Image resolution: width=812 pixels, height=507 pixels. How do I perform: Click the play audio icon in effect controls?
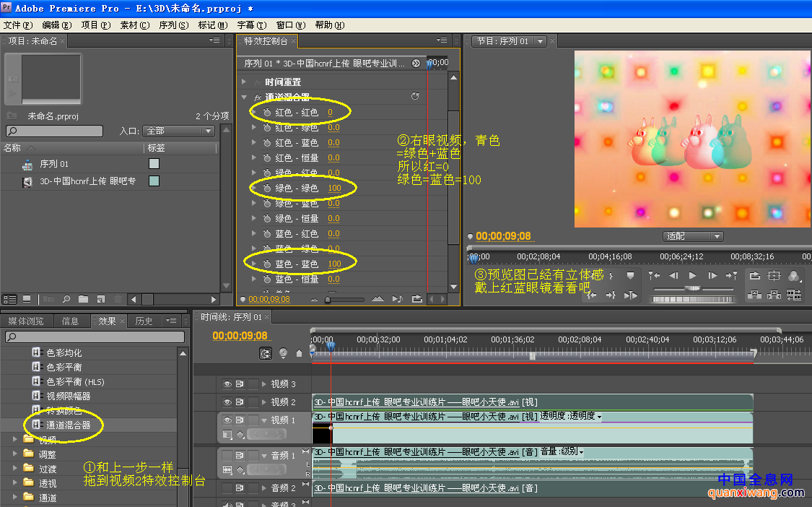[x=397, y=299]
